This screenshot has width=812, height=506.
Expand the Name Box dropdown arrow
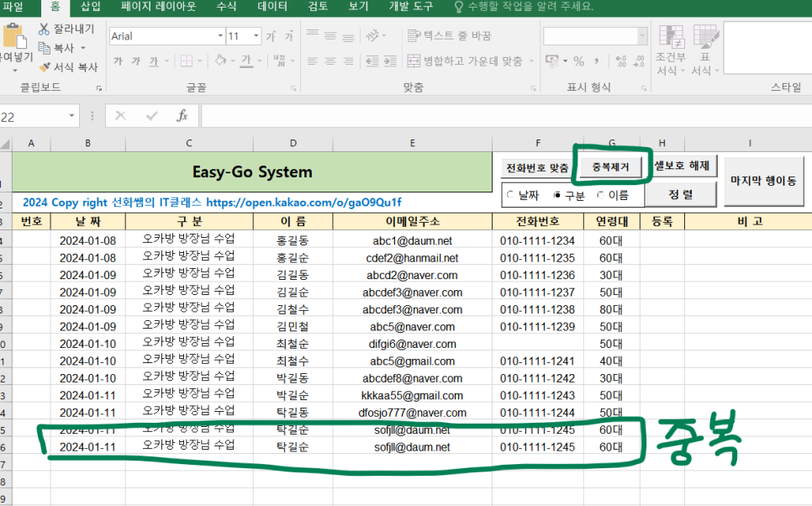[x=71, y=115]
